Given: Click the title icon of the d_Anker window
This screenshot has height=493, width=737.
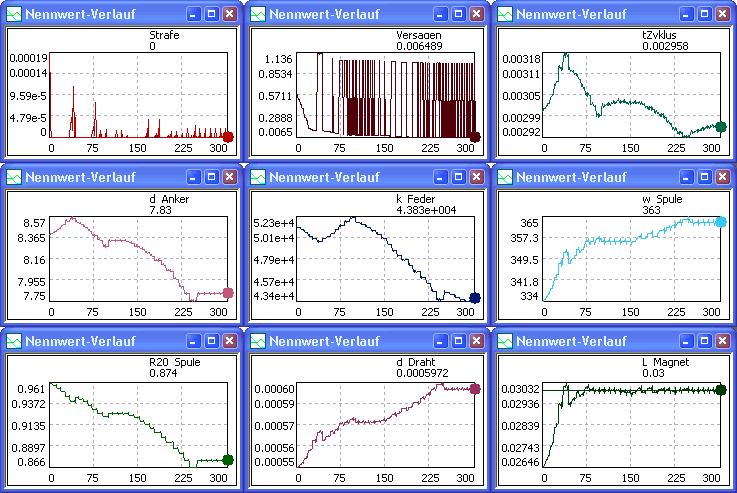Looking at the screenshot, I should tap(13, 178).
